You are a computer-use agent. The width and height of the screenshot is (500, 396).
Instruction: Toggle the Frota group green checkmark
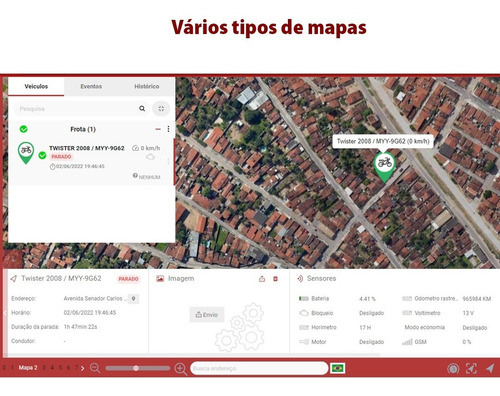tap(24, 129)
